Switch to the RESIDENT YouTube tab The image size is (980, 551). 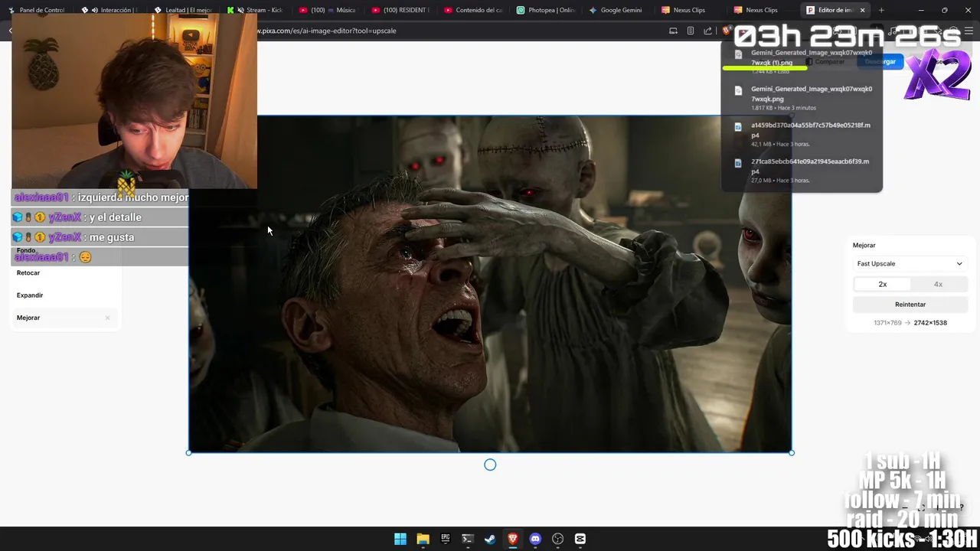[400, 10]
